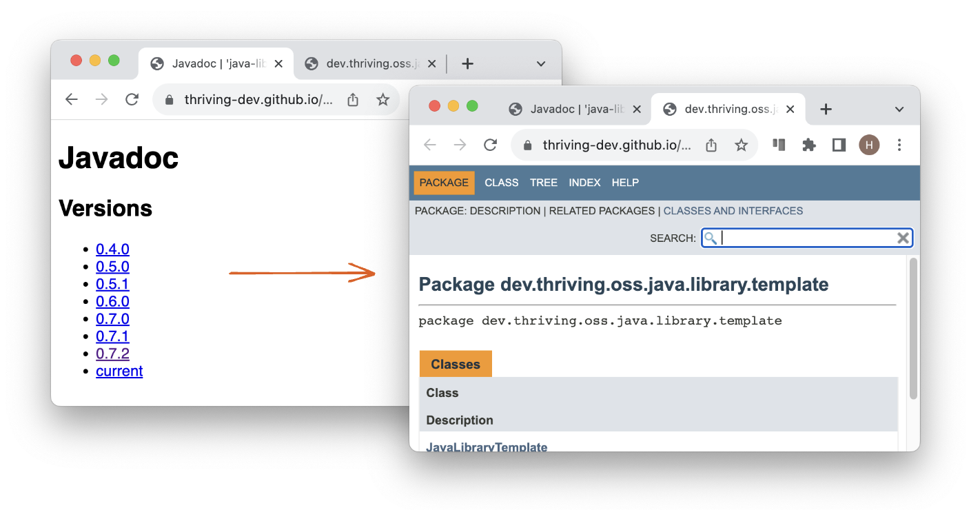The height and width of the screenshot is (510, 980).
Task: Open the tab list chevron on back window
Action: [x=542, y=63]
